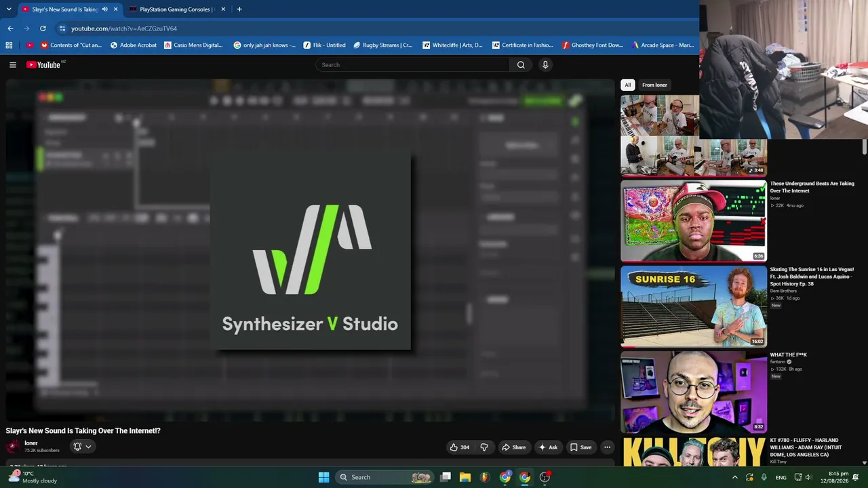
Task: Open the fantano channel name
Action: click(777, 362)
